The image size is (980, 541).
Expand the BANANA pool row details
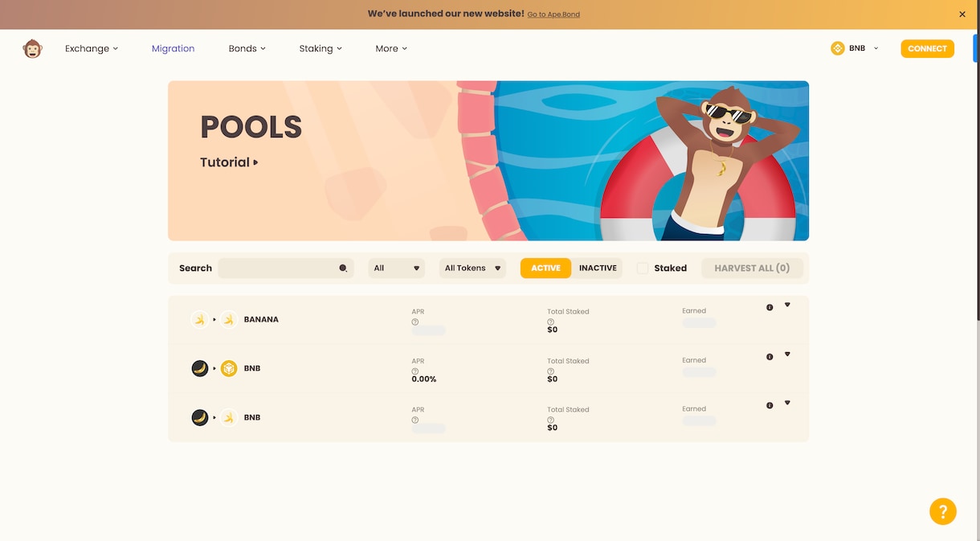click(787, 305)
